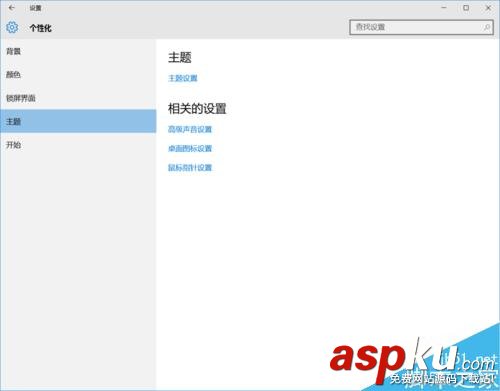Click the search magnifier icon
This screenshot has height=391, width=500.
[x=486, y=27]
